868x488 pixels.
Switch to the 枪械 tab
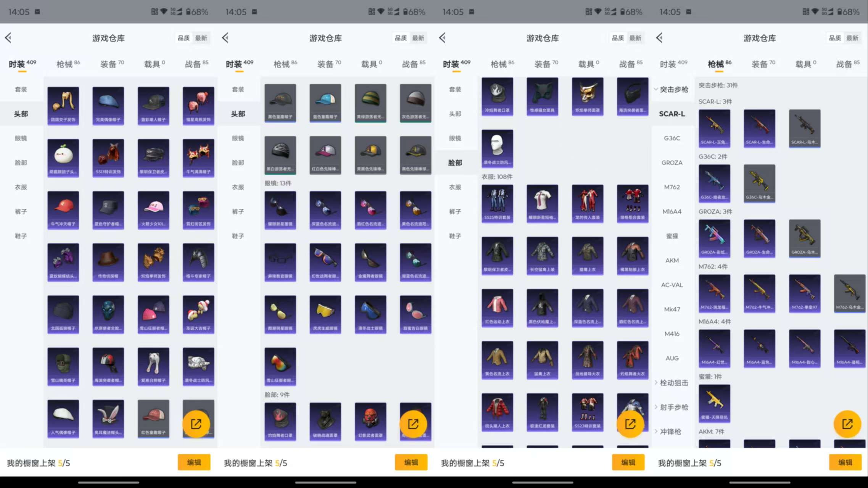coord(65,64)
